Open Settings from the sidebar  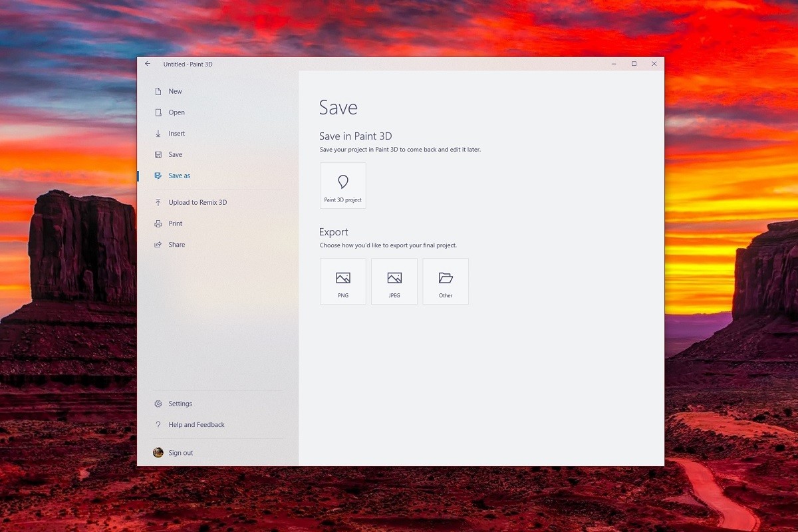(x=180, y=404)
